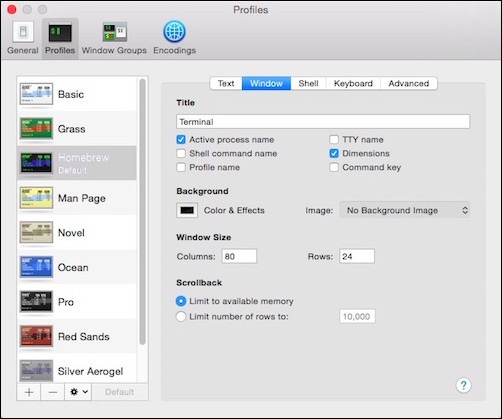The width and height of the screenshot is (502, 419).
Task: Choose the Man Page profile thumbnail
Action: [36, 198]
